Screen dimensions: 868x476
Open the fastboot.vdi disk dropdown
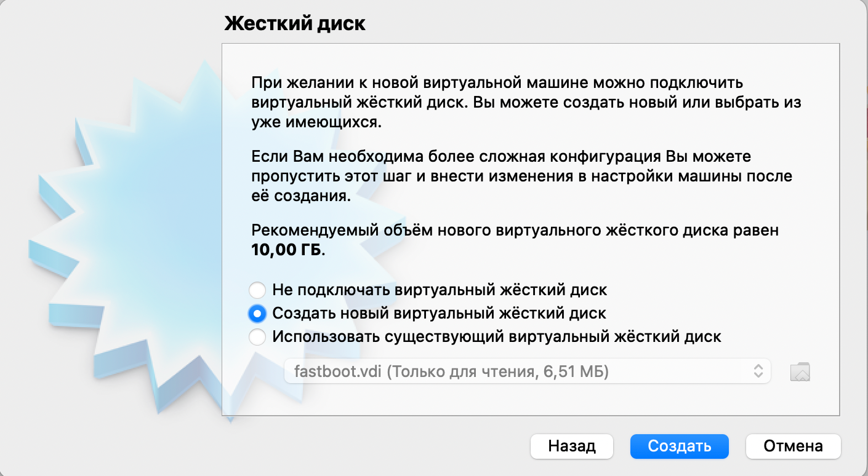[526, 371]
